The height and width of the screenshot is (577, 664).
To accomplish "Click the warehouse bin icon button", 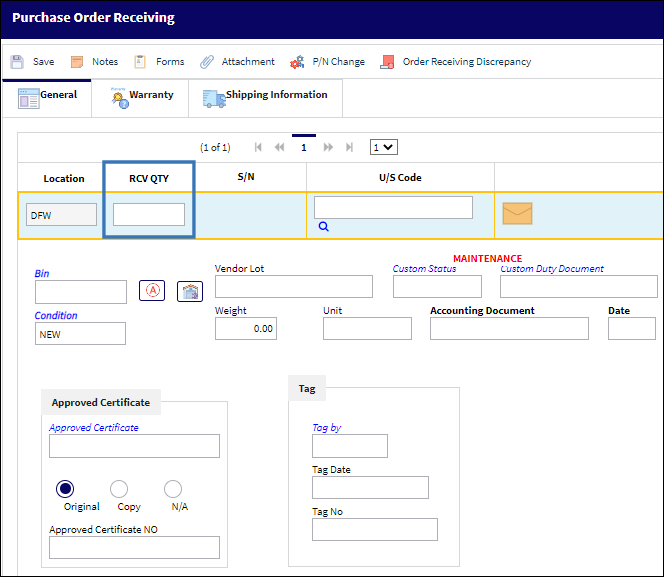I will tap(190, 292).
